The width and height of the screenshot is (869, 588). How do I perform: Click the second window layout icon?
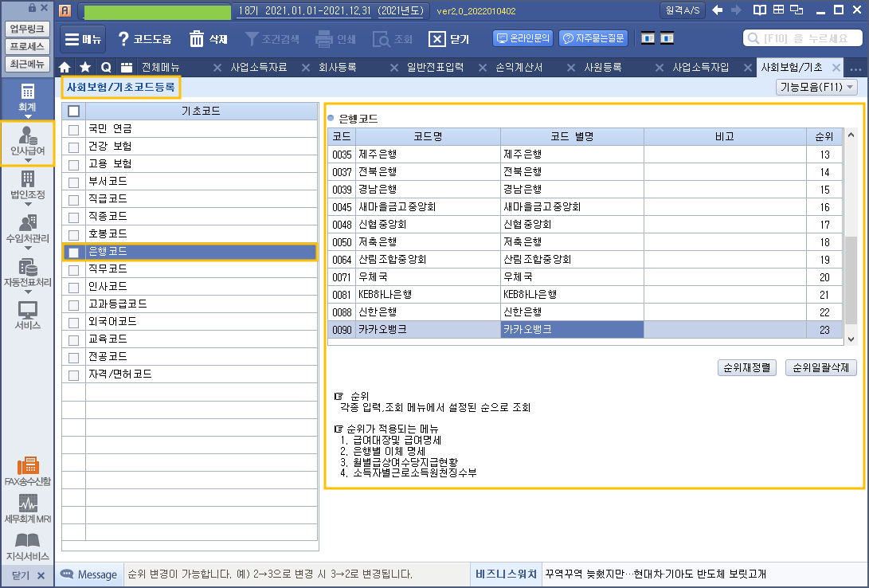tap(667, 38)
